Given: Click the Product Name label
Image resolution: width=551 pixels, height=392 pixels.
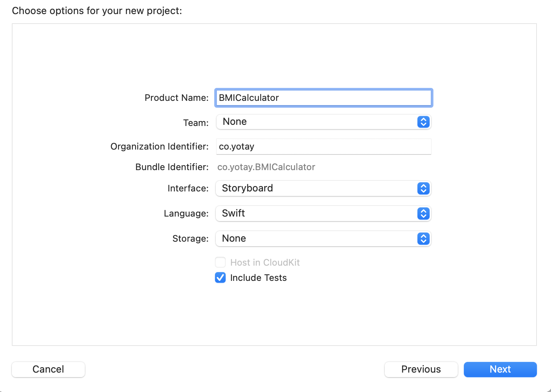Looking at the screenshot, I should (x=176, y=98).
